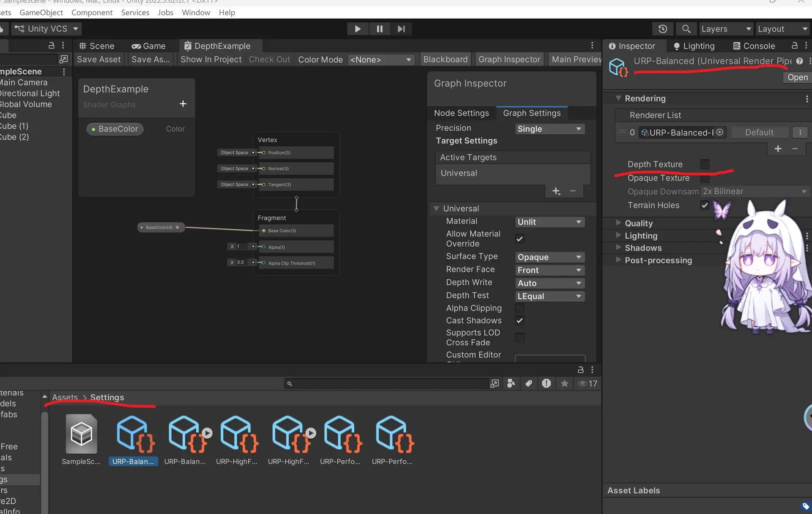
Task: Click Show In Project button
Action: (211, 60)
